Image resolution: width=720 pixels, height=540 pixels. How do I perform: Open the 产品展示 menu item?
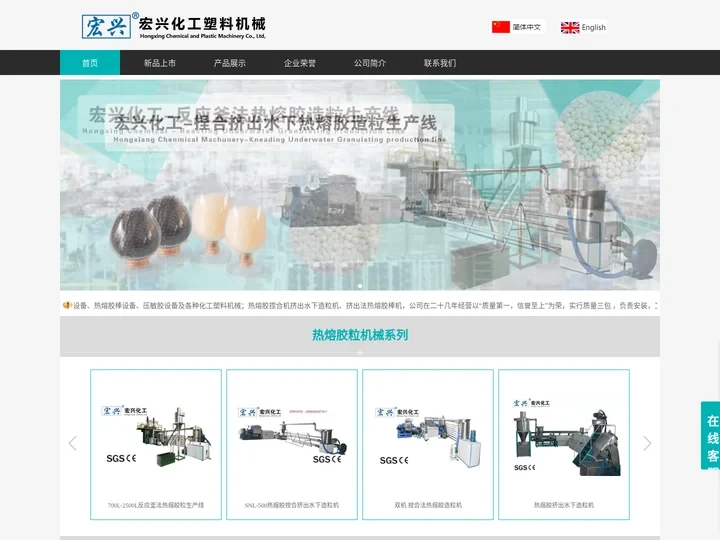230,63
